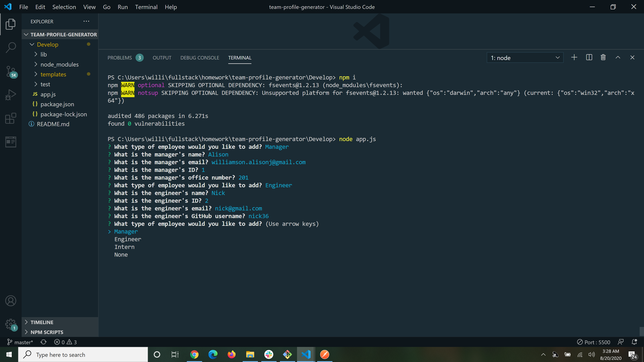Open the Manage gear icon

coord(11,324)
